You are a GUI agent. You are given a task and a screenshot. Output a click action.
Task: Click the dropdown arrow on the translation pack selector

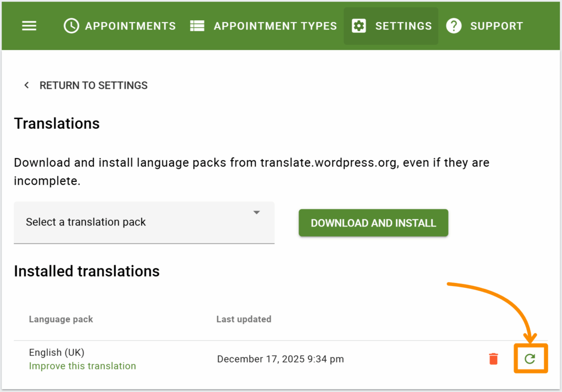click(x=256, y=213)
